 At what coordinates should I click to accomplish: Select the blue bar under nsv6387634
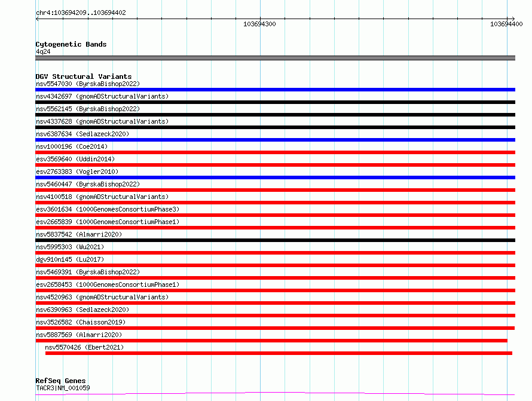pos(275,140)
